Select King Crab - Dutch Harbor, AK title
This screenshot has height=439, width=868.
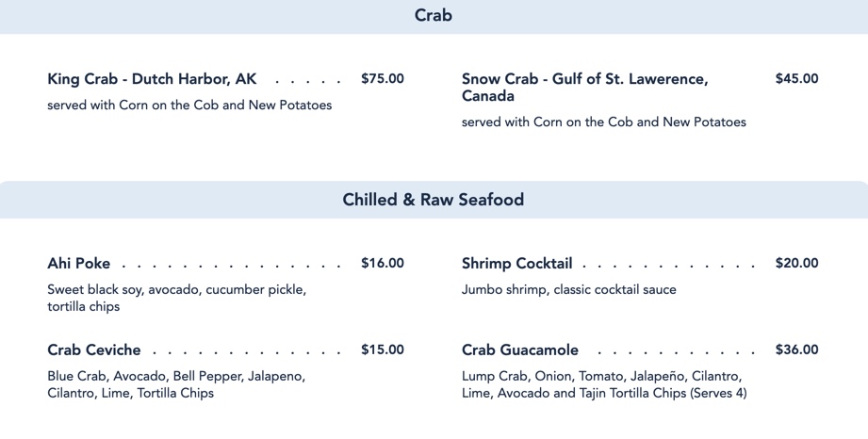point(152,79)
